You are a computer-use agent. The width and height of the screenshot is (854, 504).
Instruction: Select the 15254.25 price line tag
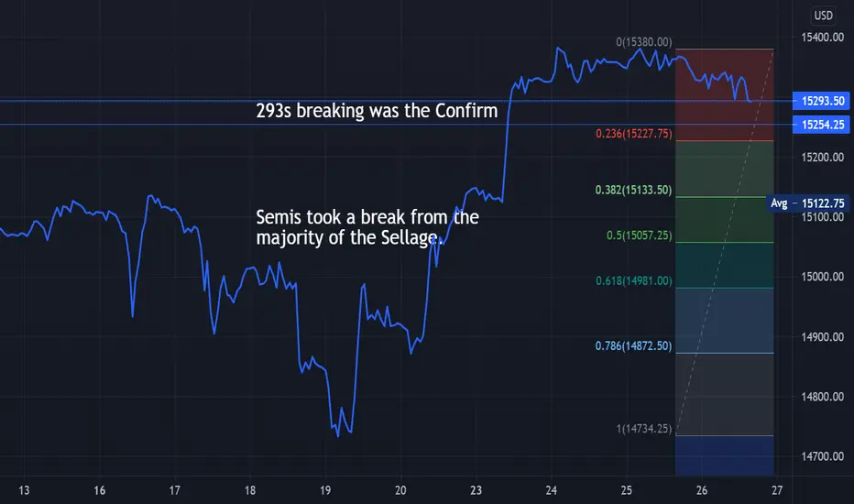pos(821,125)
